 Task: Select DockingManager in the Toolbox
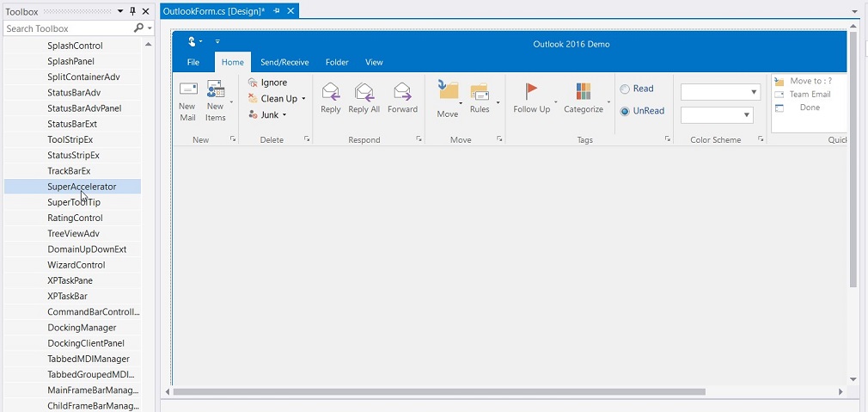pos(72,327)
